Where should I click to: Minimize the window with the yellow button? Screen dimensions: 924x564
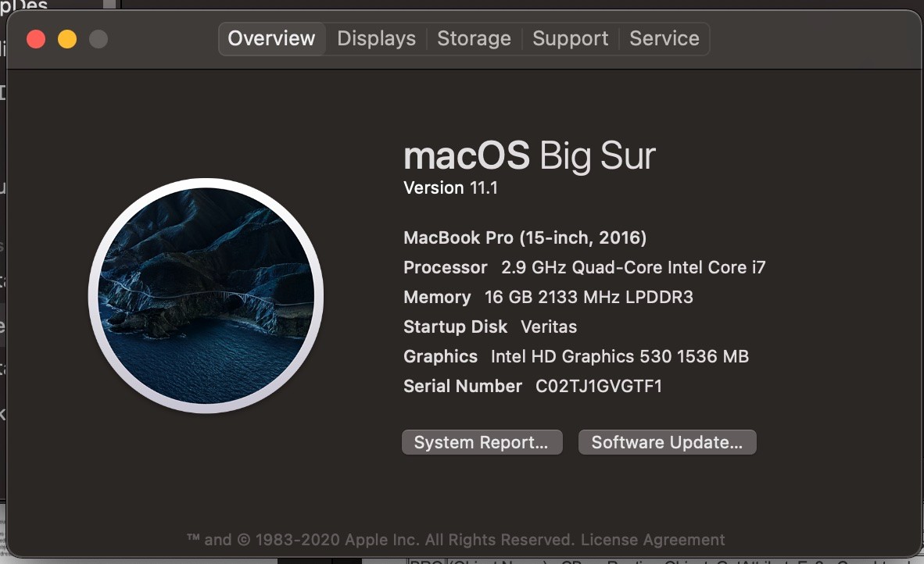(67, 39)
